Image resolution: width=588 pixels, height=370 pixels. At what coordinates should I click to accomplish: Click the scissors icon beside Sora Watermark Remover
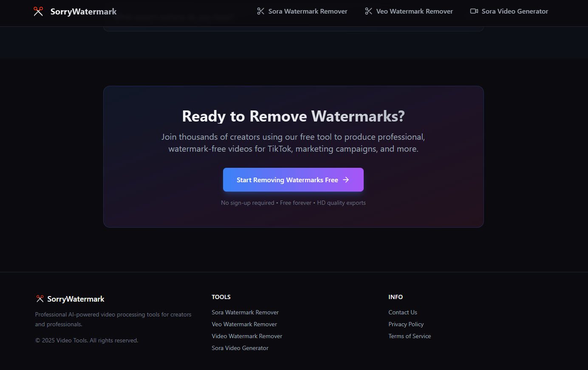pyautogui.click(x=260, y=11)
